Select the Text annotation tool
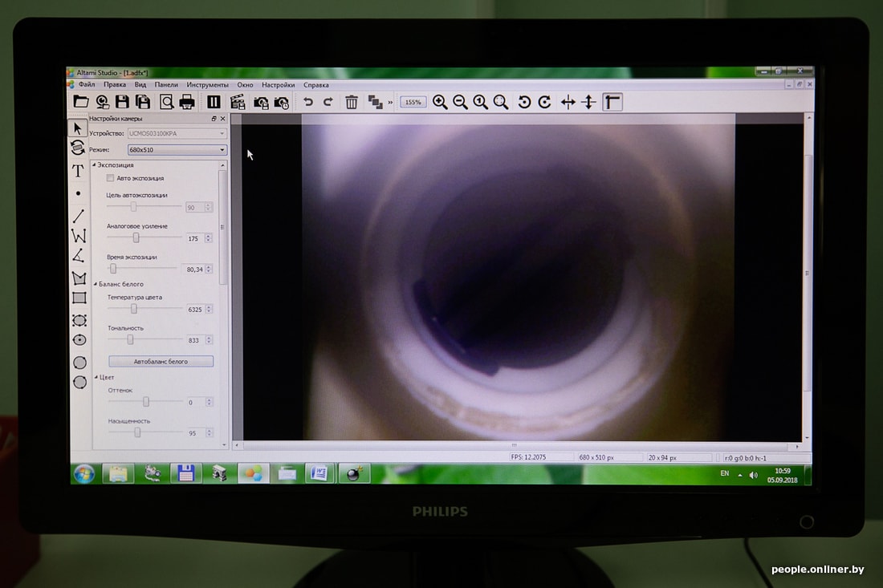The width and height of the screenshot is (883, 588). (x=78, y=171)
